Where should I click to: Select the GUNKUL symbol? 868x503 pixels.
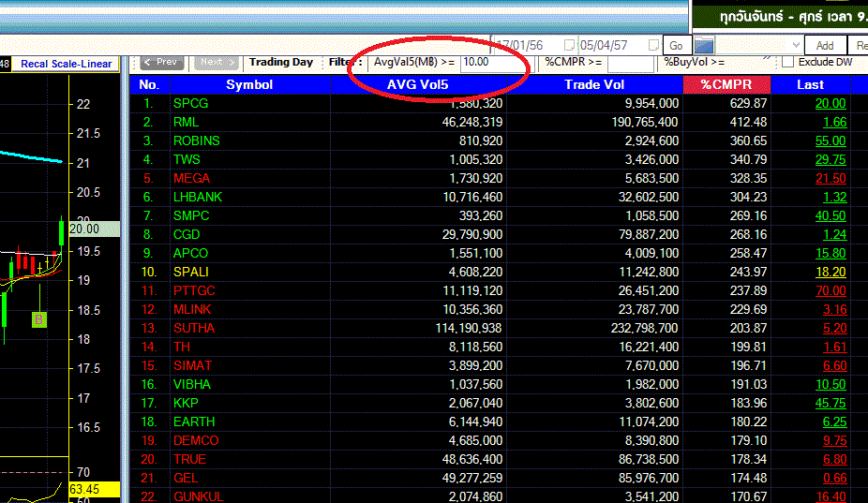click(x=199, y=496)
